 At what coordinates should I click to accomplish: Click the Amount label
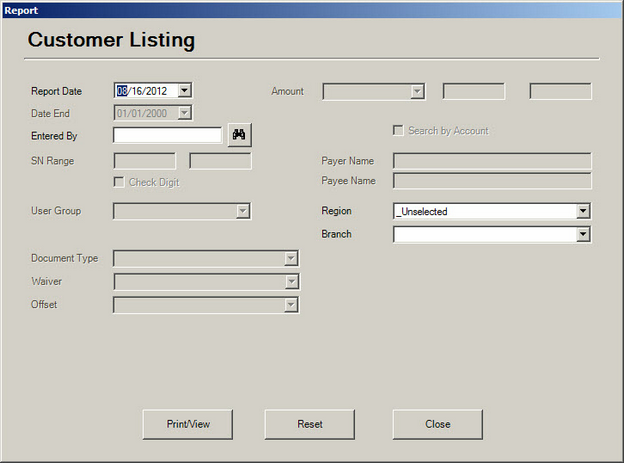click(x=287, y=91)
